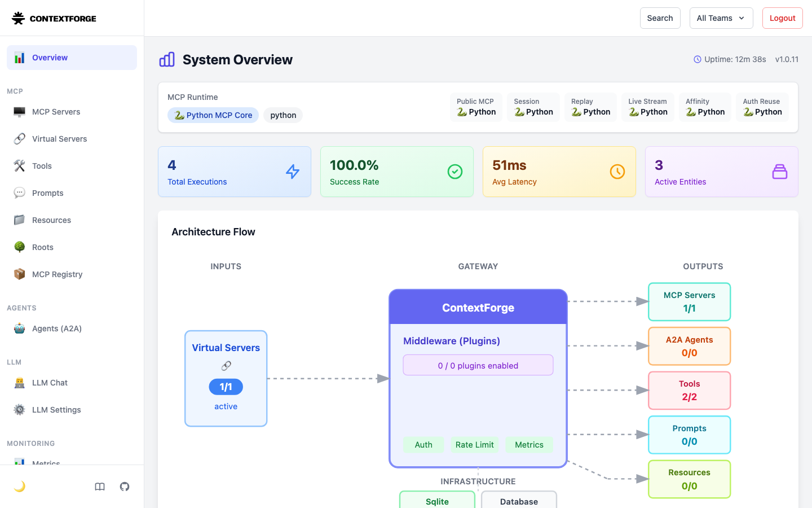Click the Resources folder icon
Screen dimensions: 812x508
tap(20, 220)
